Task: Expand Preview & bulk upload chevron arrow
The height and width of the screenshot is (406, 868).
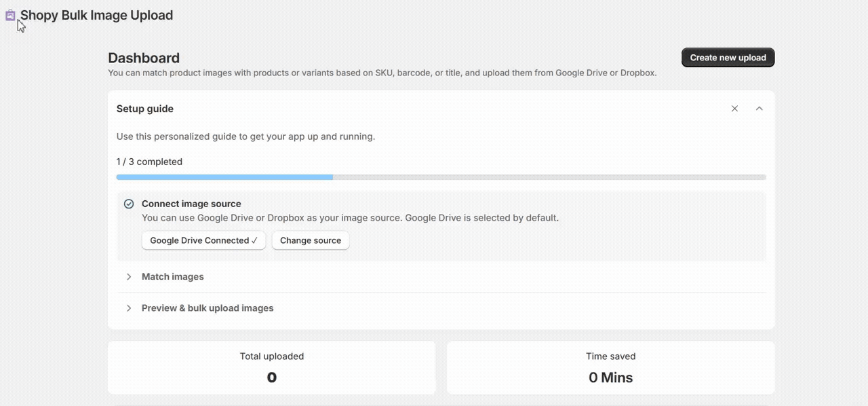Action: 129,308
